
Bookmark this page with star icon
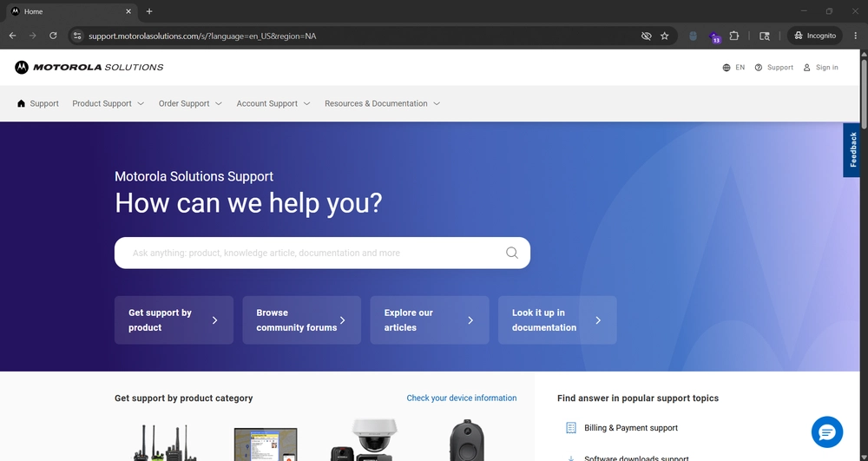coord(664,36)
